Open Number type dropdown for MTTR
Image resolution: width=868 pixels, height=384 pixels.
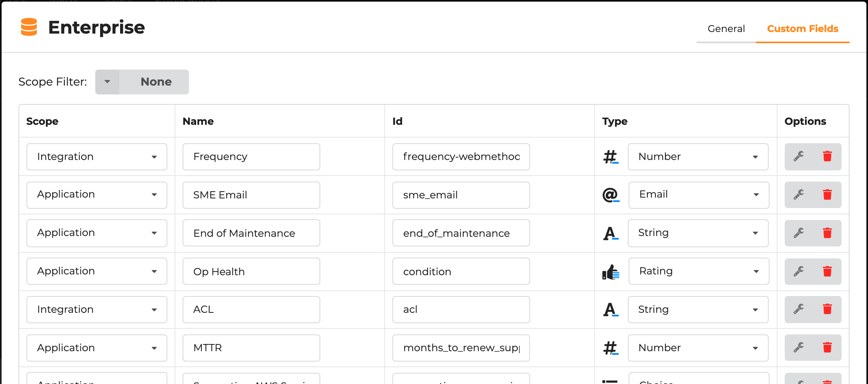pyautogui.click(x=698, y=348)
